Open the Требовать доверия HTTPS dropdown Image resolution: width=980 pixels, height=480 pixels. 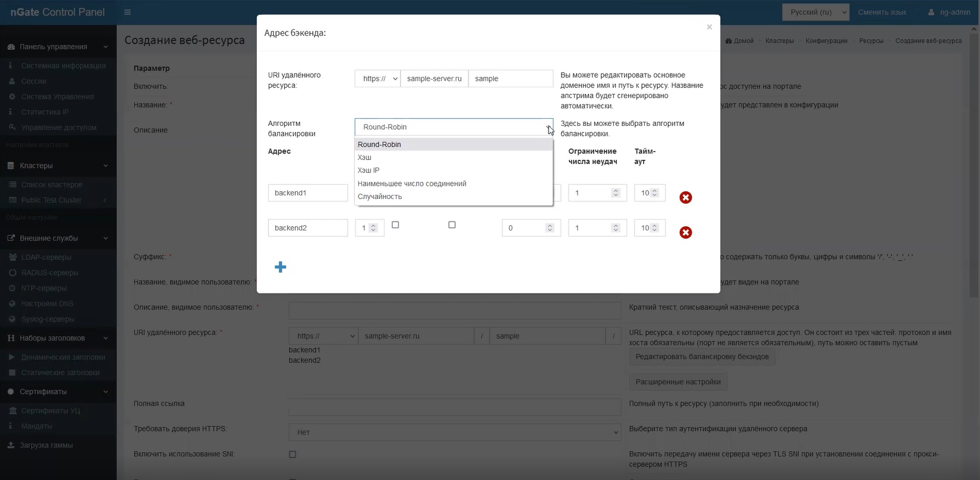pyautogui.click(x=455, y=432)
